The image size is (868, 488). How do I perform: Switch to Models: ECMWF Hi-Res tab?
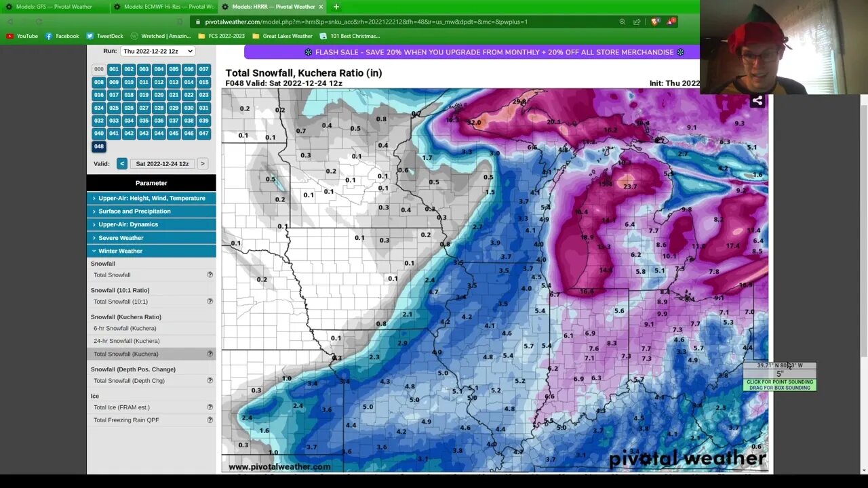tap(163, 7)
